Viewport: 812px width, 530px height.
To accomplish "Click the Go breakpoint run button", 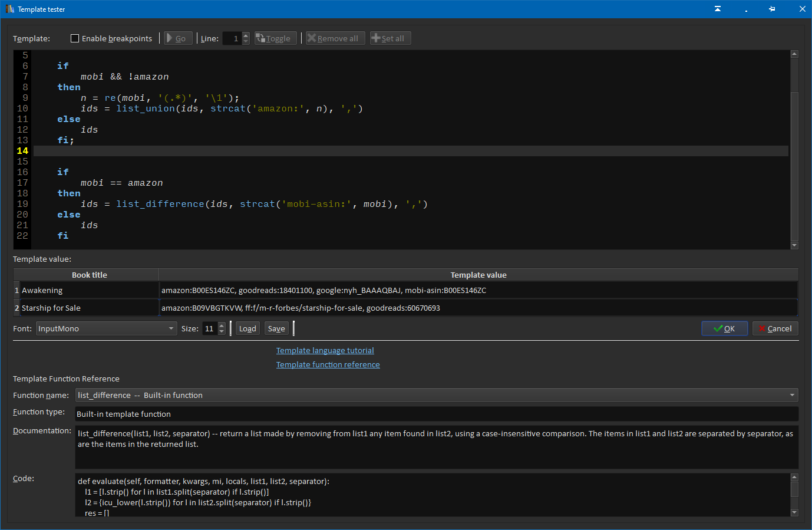I will pos(178,38).
